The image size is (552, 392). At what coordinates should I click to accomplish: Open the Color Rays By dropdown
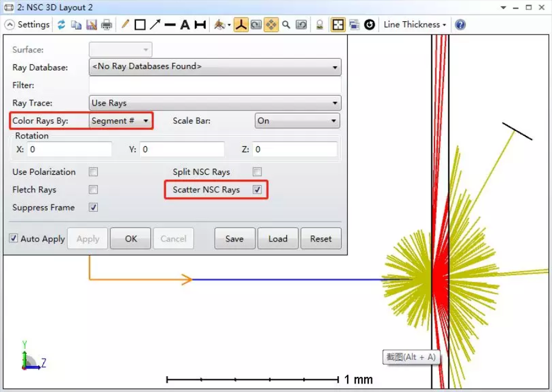tap(120, 121)
